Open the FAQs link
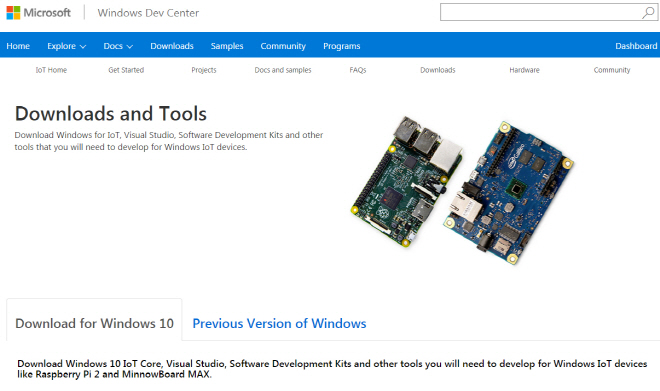The height and width of the screenshot is (391, 660). point(358,70)
